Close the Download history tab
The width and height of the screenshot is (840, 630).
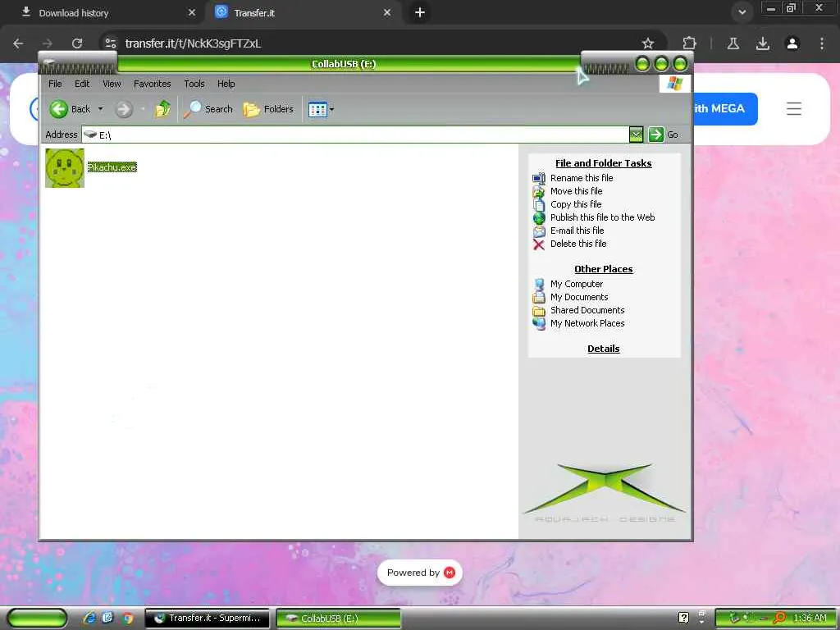[192, 12]
